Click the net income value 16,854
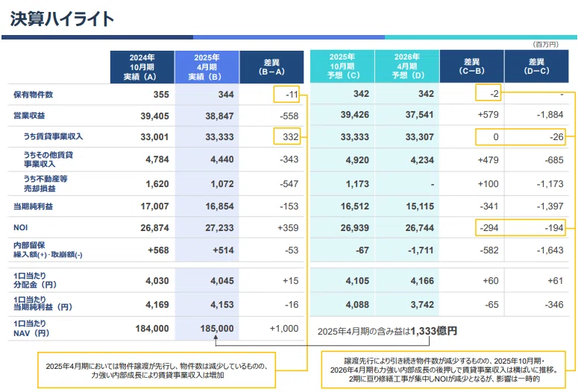Image resolution: width=578 pixels, height=392 pixels. coord(219,206)
